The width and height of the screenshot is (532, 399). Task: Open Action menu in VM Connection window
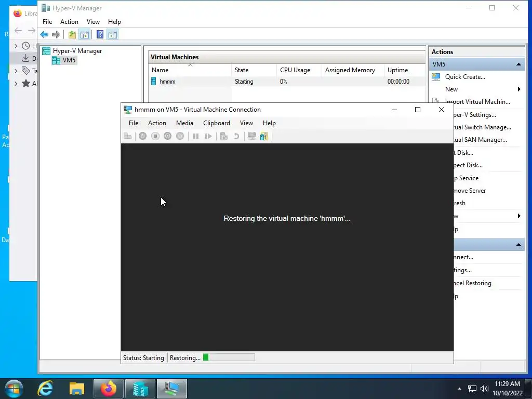pos(157,123)
